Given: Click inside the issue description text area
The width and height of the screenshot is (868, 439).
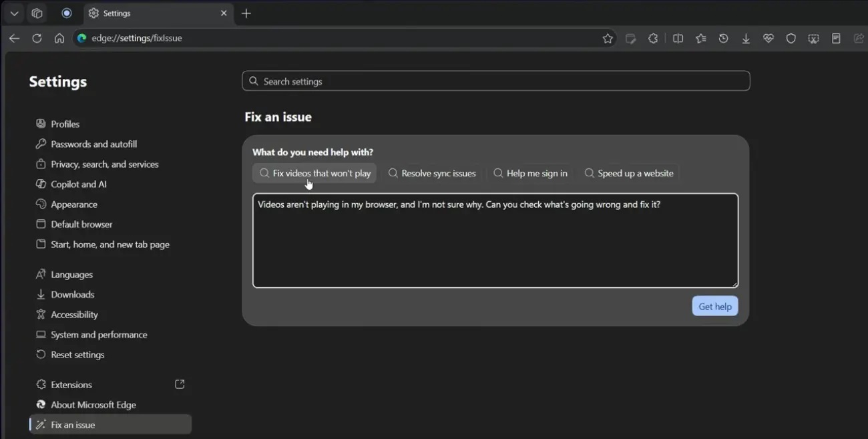Looking at the screenshot, I should click(495, 241).
